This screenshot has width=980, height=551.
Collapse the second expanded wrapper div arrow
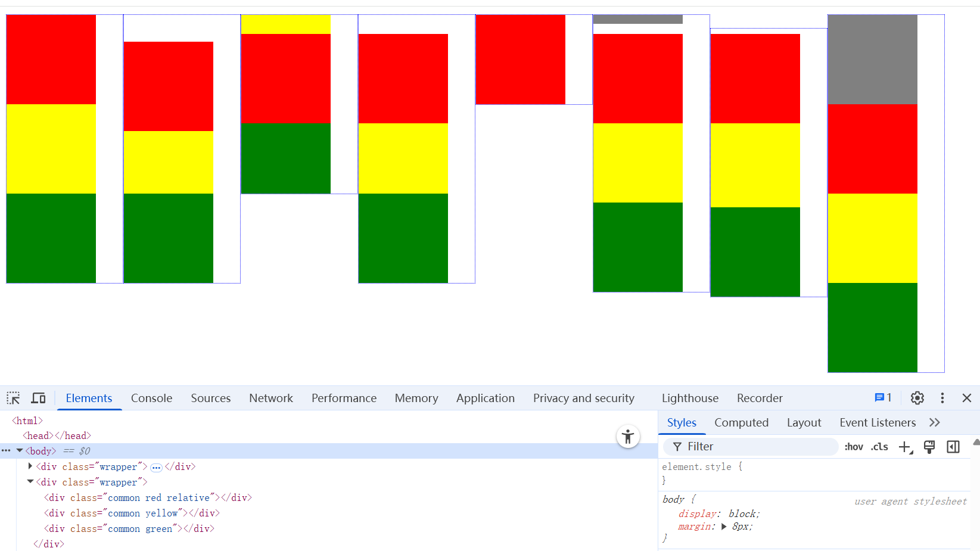[30, 482]
